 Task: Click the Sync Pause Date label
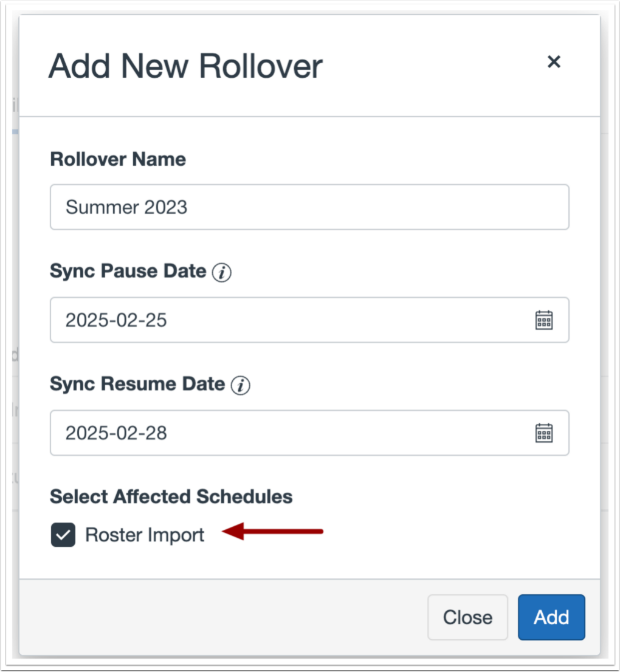[x=128, y=271]
